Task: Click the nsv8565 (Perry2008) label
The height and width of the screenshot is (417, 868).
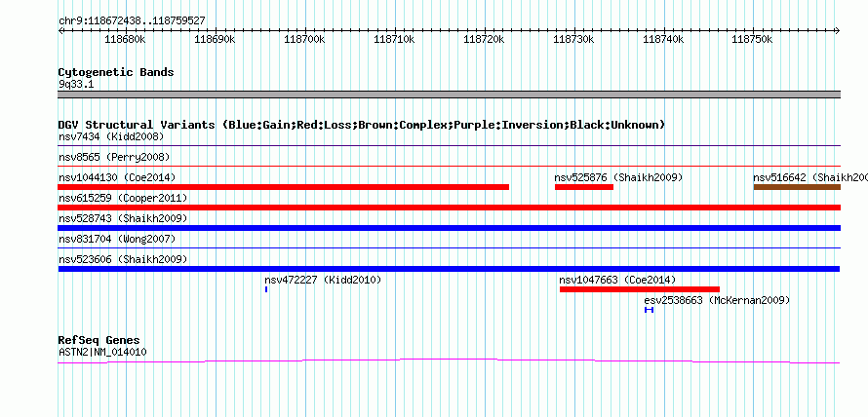Action: pos(114,157)
